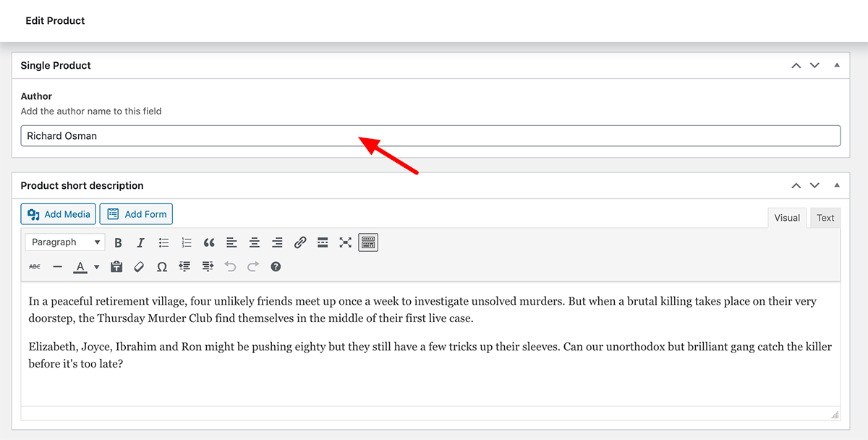The width and height of the screenshot is (868, 440).
Task: Click the Clear formatting eraser icon
Action: click(140, 267)
